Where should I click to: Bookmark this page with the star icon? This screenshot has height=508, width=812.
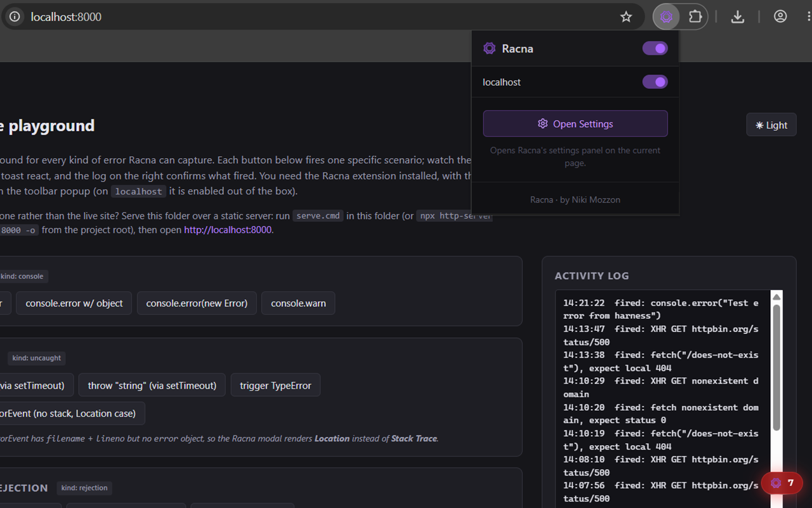[626, 17]
